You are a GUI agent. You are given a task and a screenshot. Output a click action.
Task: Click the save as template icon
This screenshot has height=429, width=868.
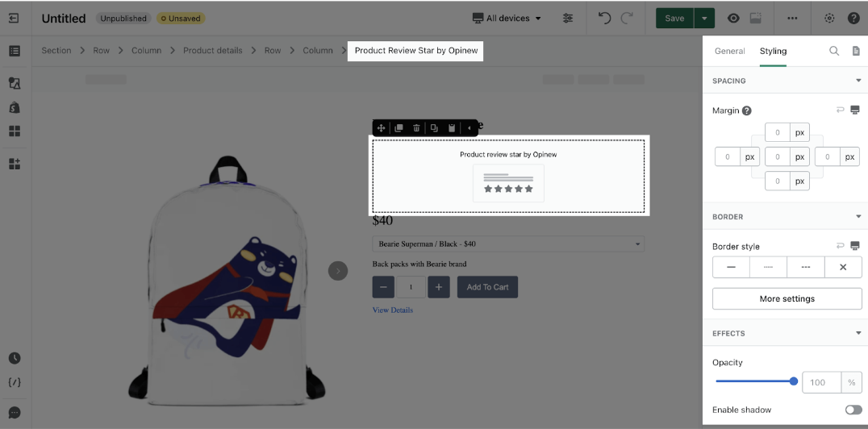click(x=755, y=19)
